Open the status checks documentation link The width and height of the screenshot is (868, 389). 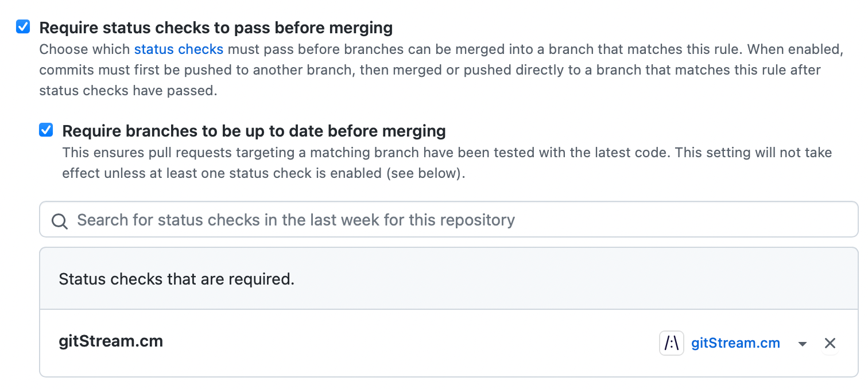pyautogui.click(x=179, y=49)
